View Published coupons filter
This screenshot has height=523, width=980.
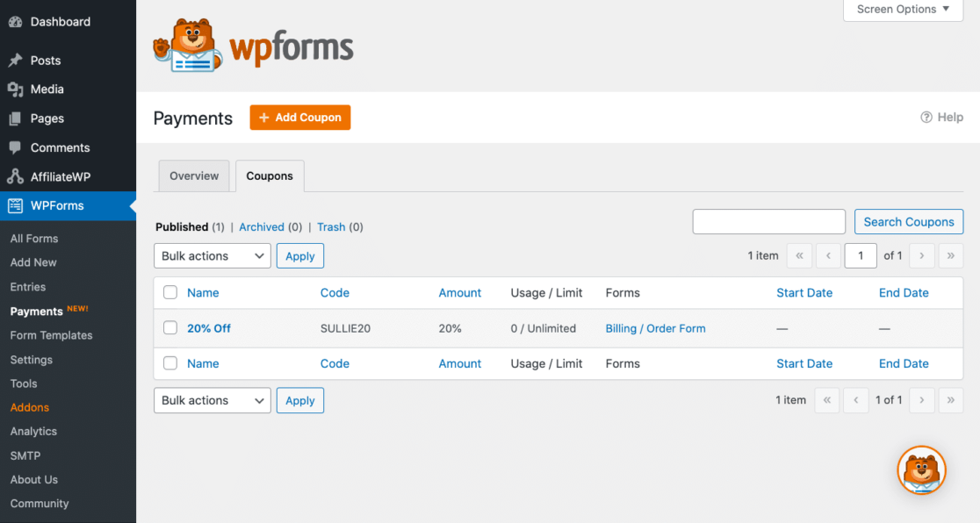pos(182,226)
